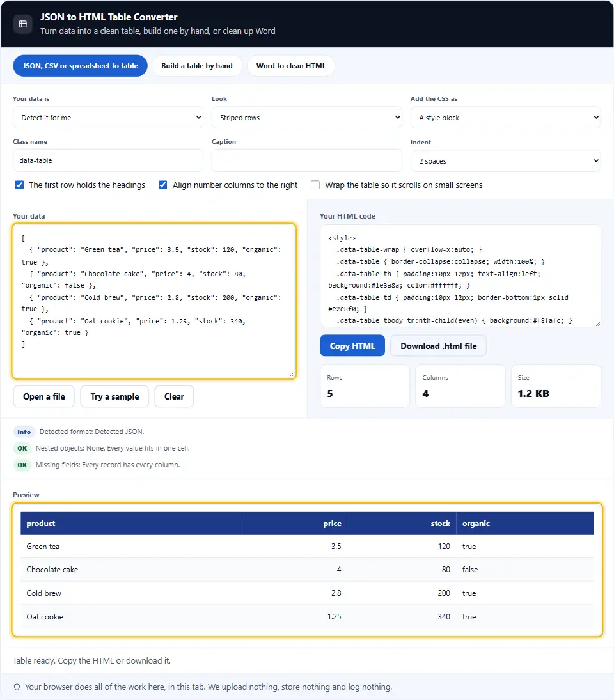Toggle Align number columns to the right
This screenshot has width=614, height=700.
pyautogui.click(x=163, y=185)
